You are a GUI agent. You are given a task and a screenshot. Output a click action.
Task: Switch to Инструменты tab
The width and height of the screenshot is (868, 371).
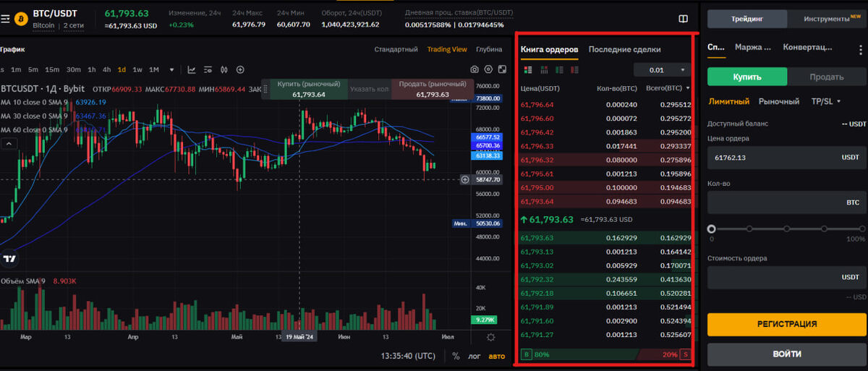[826, 19]
